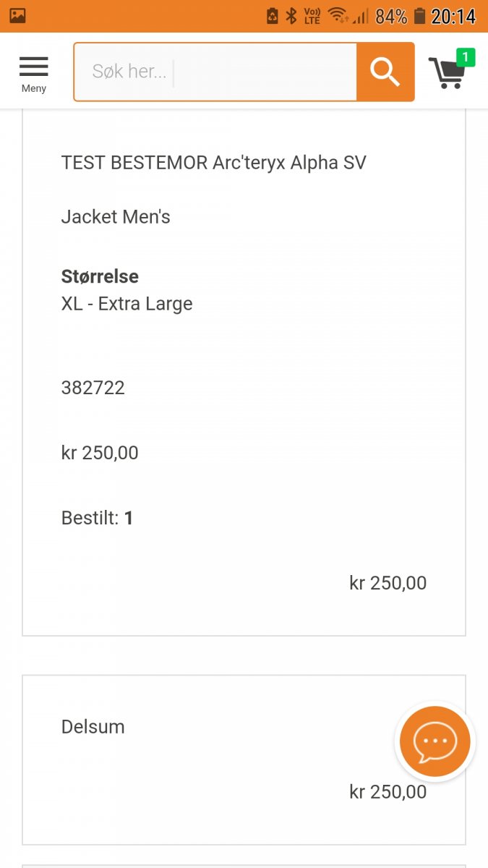Tap the clock showing 20:14
The height and width of the screenshot is (868, 488).
(453, 16)
